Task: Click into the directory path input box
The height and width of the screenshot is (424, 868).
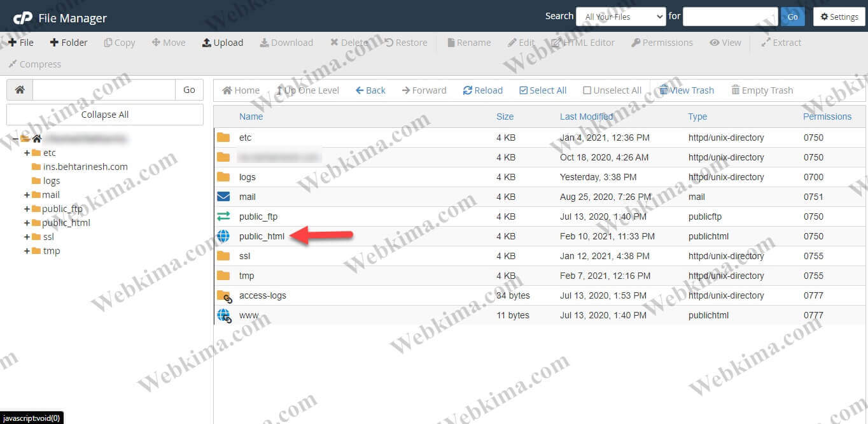Action: click(x=104, y=90)
